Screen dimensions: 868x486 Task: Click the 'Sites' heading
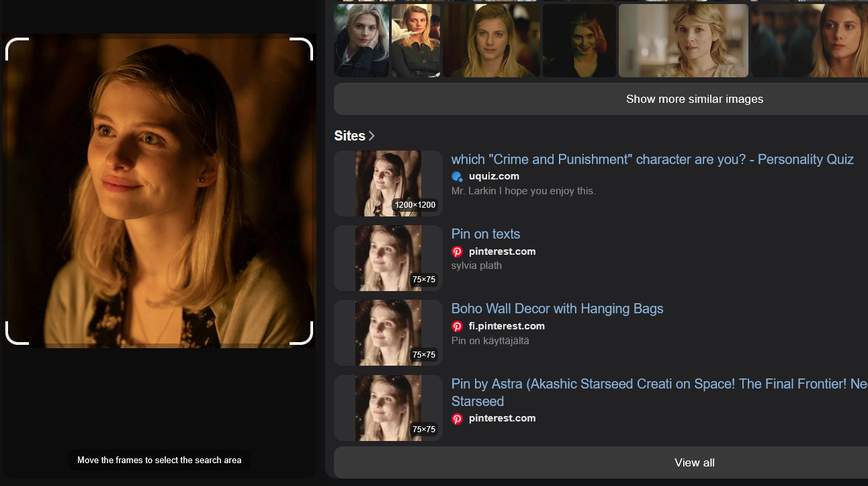click(349, 136)
